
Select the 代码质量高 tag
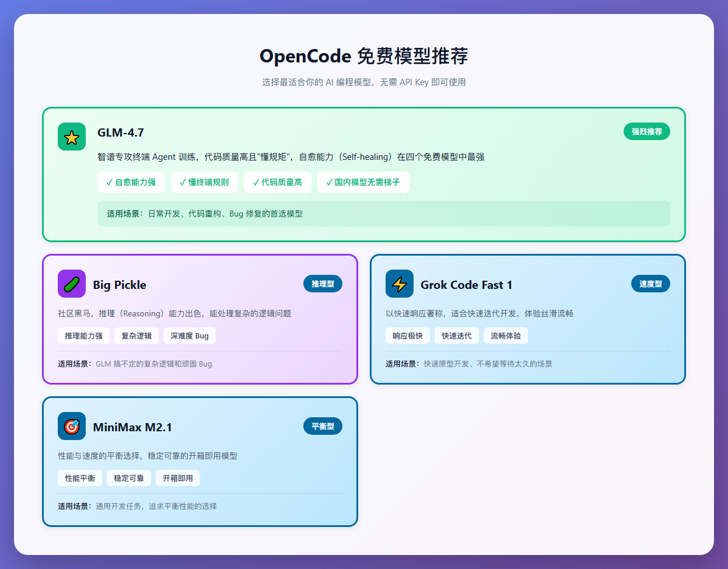(x=278, y=182)
